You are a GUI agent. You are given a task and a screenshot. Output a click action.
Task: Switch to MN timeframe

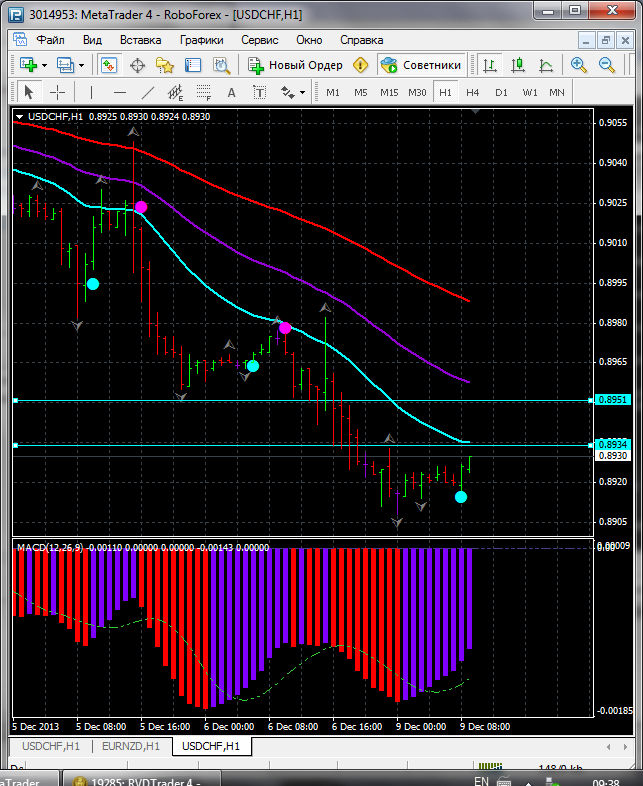(557, 93)
